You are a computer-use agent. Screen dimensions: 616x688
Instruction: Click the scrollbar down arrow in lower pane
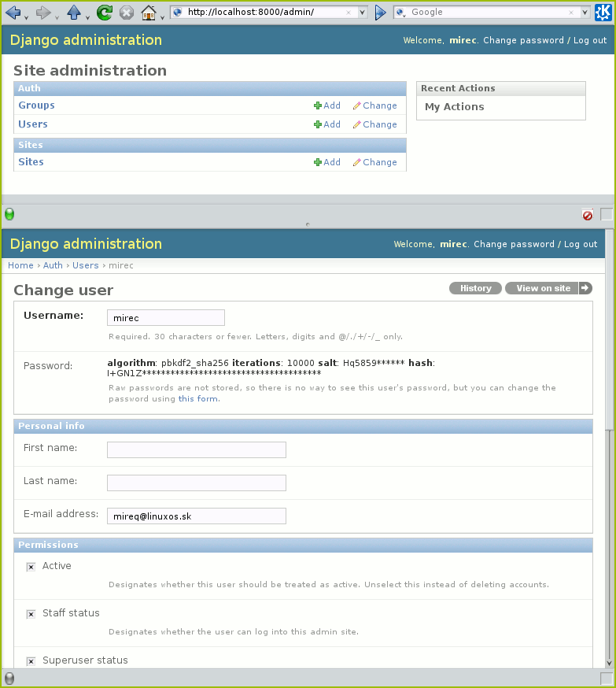[x=610, y=664]
